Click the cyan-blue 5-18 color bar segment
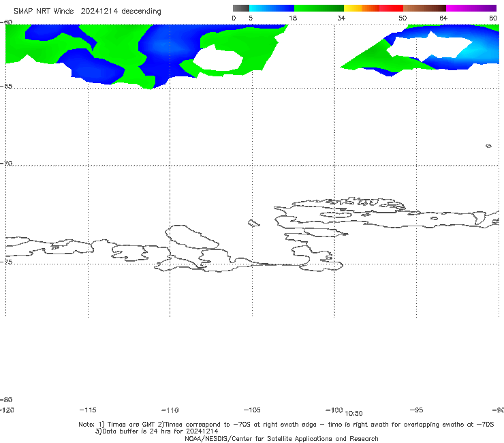Screen dimensions: 504x443 tap(272, 8)
